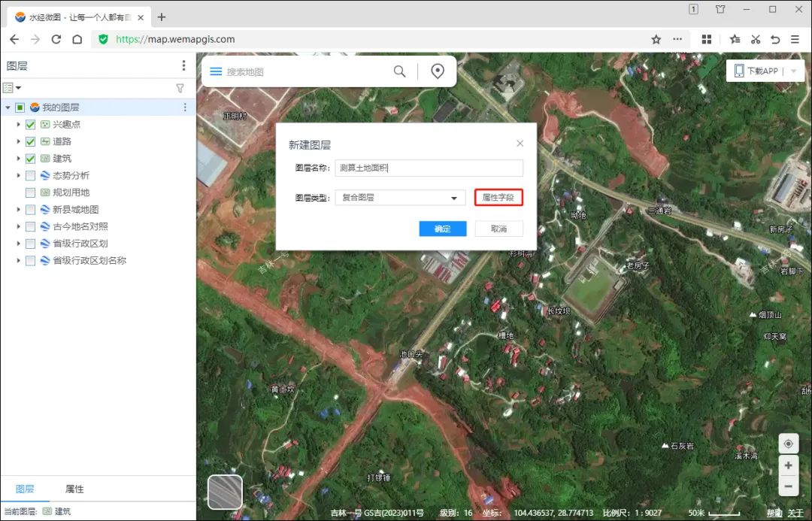Click the magnifier search icon

[399, 71]
